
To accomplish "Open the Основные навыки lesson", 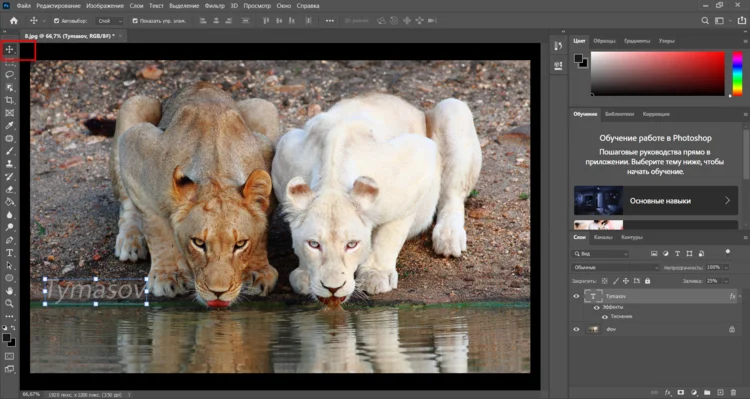I will point(656,200).
